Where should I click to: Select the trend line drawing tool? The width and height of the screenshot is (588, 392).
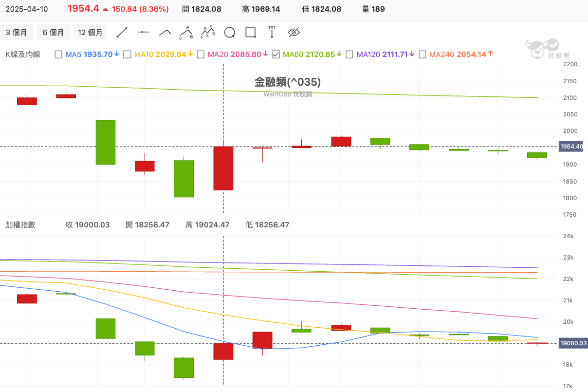(x=122, y=33)
